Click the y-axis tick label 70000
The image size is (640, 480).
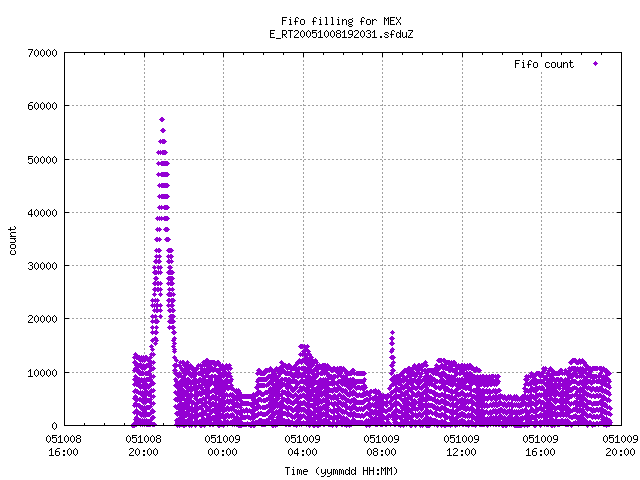pyautogui.click(x=42, y=53)
